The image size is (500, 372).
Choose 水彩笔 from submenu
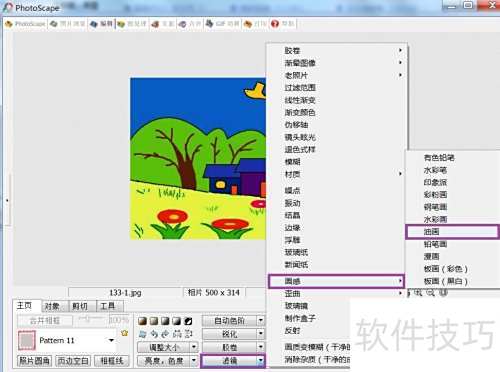point(435,170)
